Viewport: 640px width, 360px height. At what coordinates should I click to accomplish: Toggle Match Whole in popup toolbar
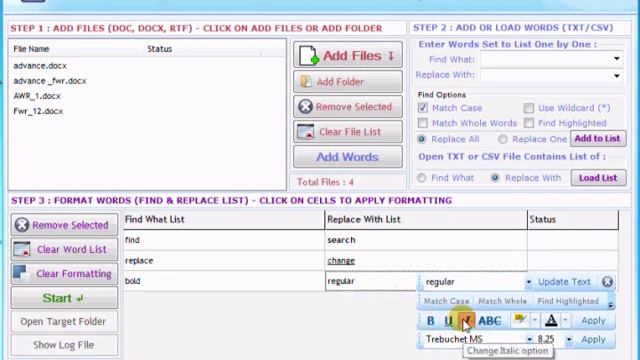coord(502,301)
